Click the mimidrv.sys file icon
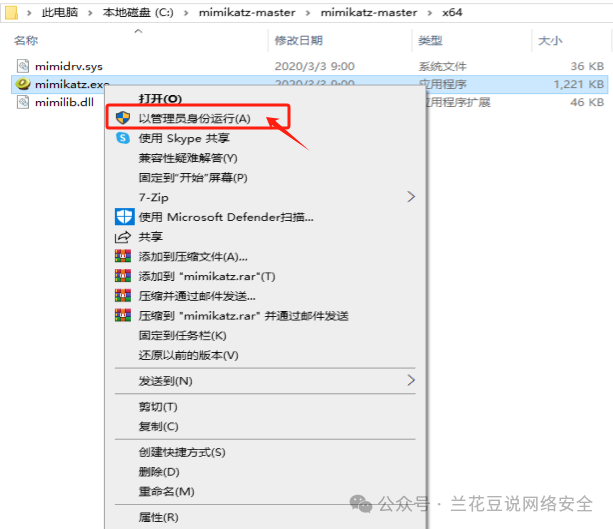Viewport: 613px width, 529px height. coord(23,66)
